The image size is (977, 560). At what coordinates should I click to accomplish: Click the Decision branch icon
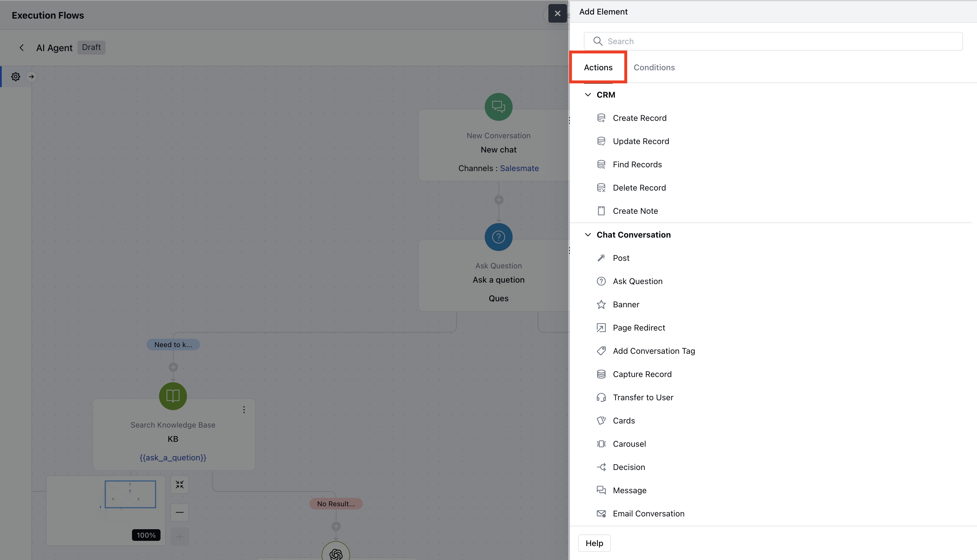tap(601, 467)
